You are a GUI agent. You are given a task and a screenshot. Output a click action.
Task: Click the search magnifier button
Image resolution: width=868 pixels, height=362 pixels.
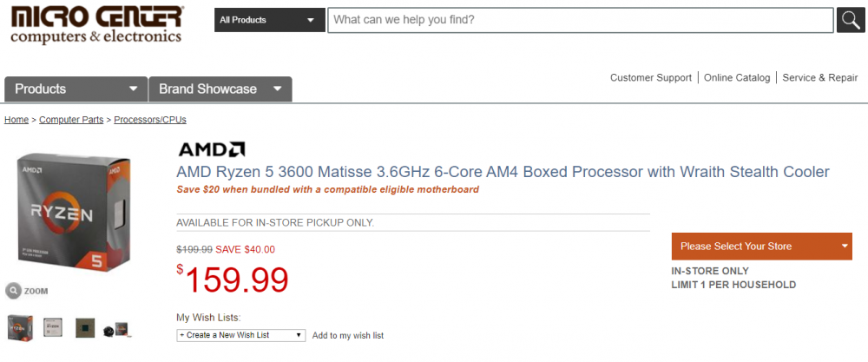(x=849, y=19)
